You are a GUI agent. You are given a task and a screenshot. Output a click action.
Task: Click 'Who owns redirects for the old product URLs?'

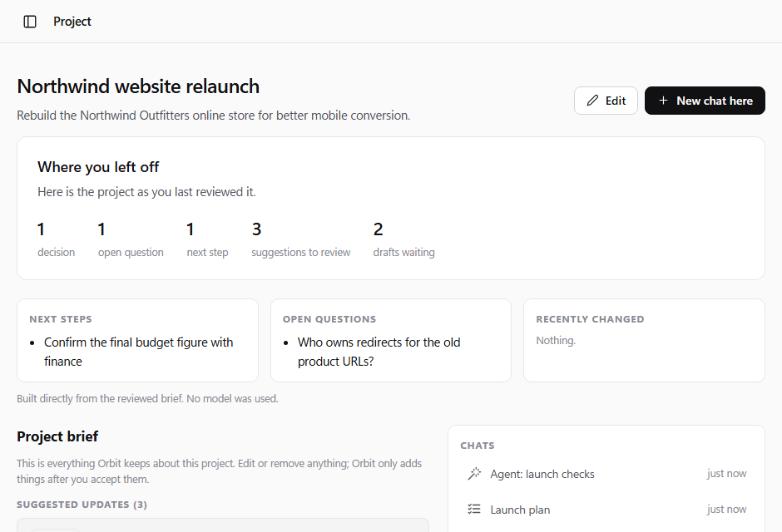(x=379, y=352)
